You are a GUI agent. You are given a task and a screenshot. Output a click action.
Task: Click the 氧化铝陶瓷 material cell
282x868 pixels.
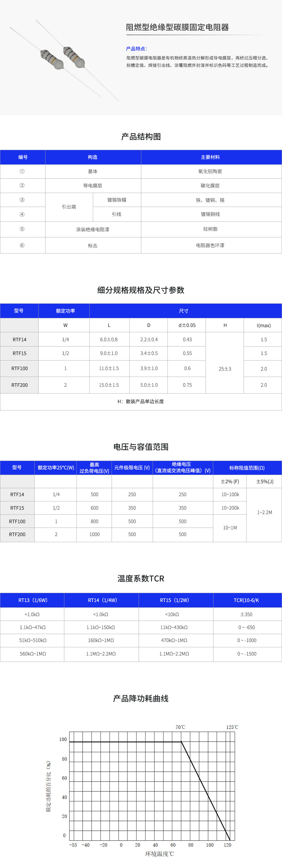[210, 171]
